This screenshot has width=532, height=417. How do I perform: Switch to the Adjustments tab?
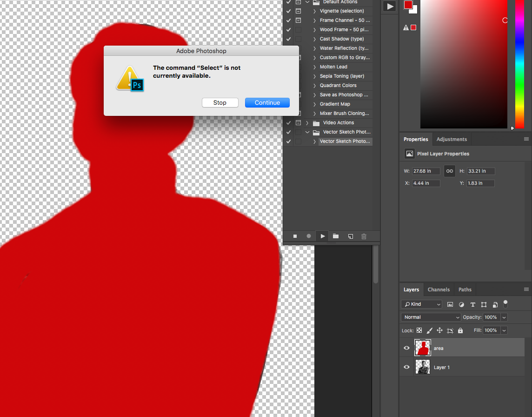[452, 139]
